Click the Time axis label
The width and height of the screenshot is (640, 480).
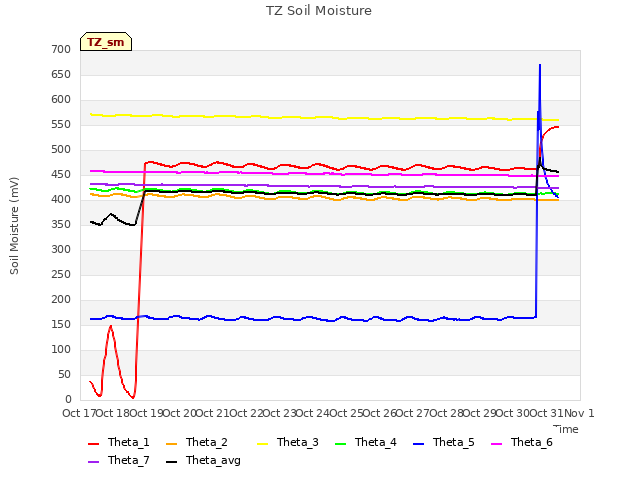tap(566, 429)
